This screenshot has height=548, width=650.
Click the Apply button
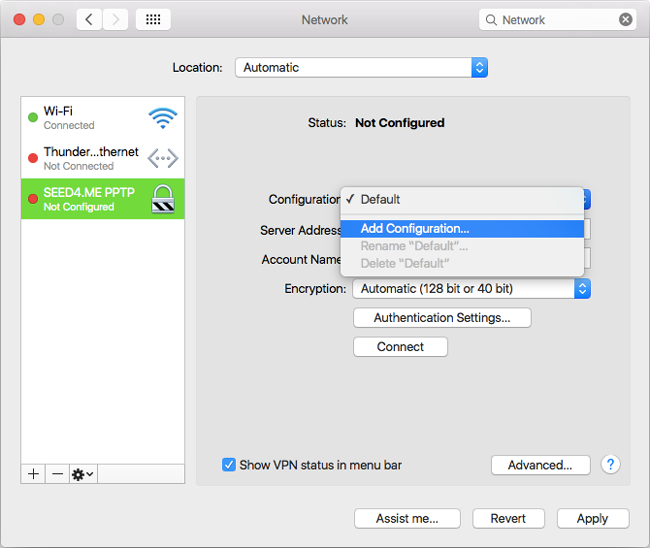(592, 518)
